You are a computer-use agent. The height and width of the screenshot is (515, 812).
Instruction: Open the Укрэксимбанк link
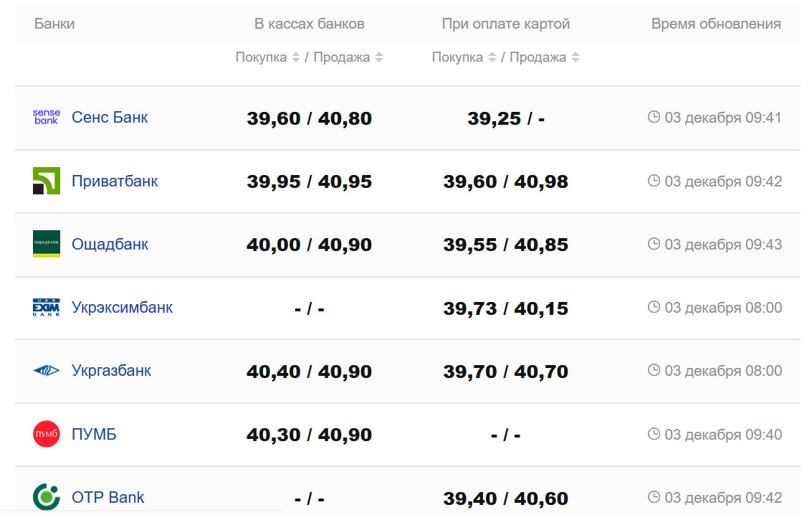pyautogui.click(x=122, y=308)
